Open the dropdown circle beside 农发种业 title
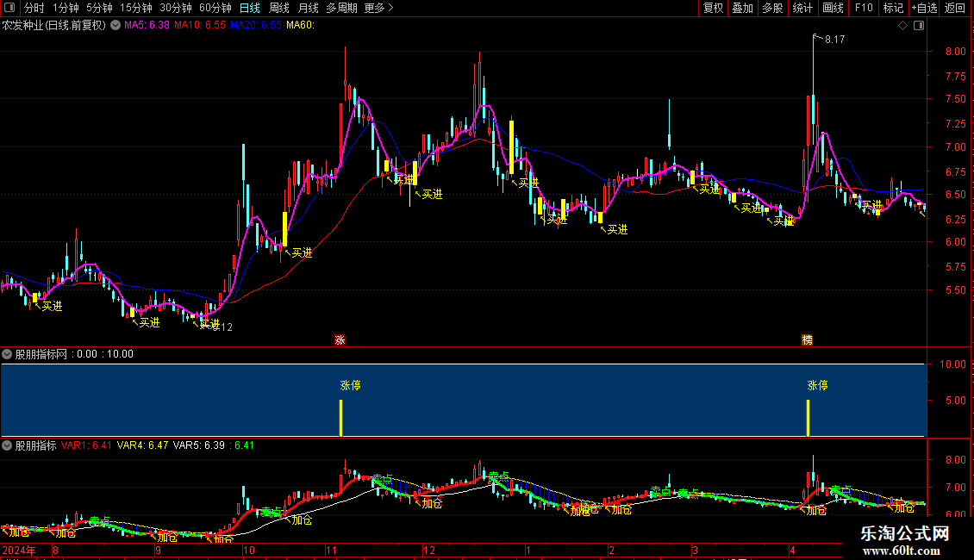974x560 pixels. (116, 26)
